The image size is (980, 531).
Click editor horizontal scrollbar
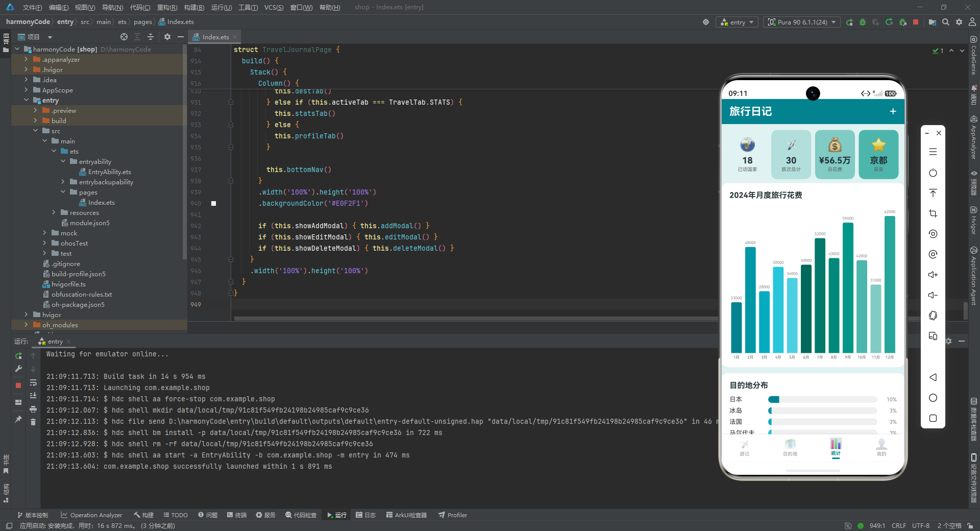pyautogui.click(x=476, y=319)
